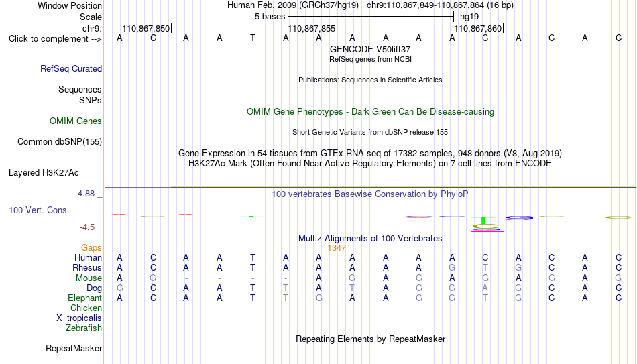
Task: Click 'Repeating Elements by RepeatMasker' title
Action: tap(371, 339)
